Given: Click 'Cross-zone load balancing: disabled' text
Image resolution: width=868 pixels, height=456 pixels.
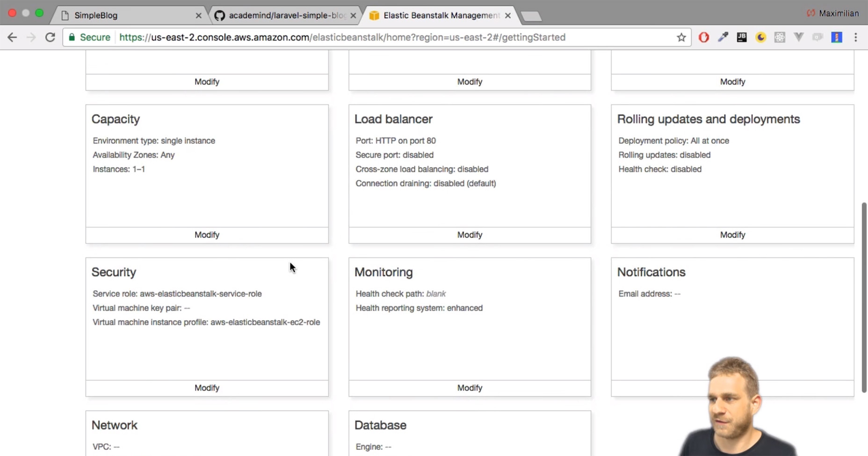Looking at the screenshot, I should (x=422, y=169).
